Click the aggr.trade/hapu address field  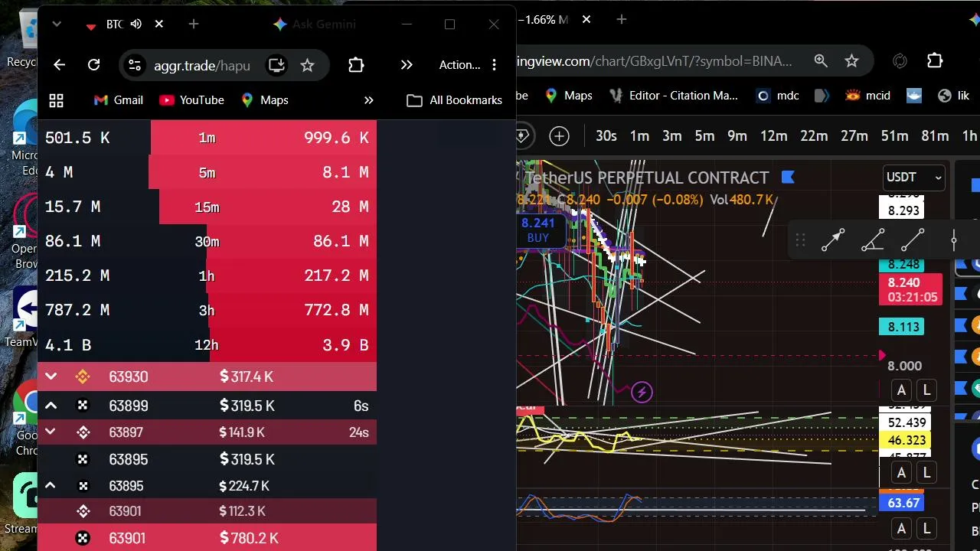202,65
